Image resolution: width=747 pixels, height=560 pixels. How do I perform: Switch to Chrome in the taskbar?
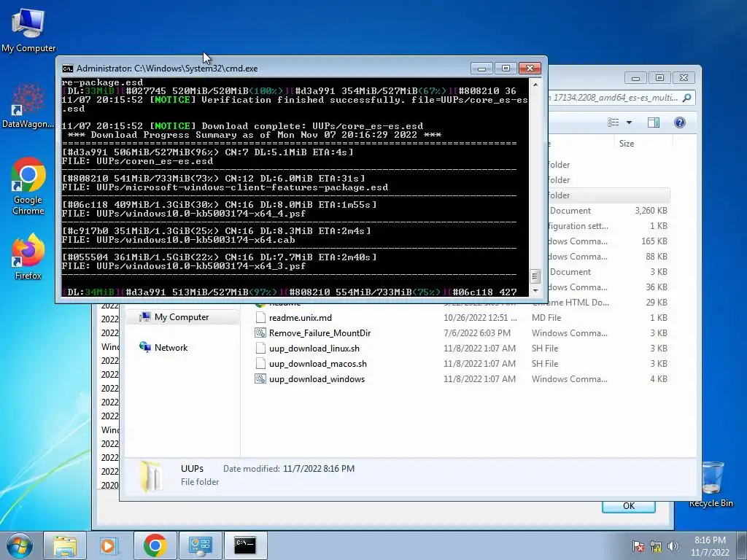(155, 545)
